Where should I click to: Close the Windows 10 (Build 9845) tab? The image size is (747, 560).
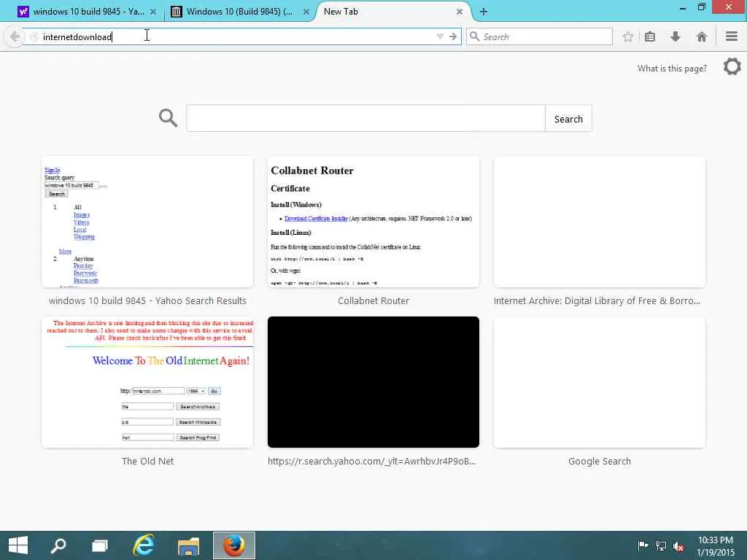(306, 12)
